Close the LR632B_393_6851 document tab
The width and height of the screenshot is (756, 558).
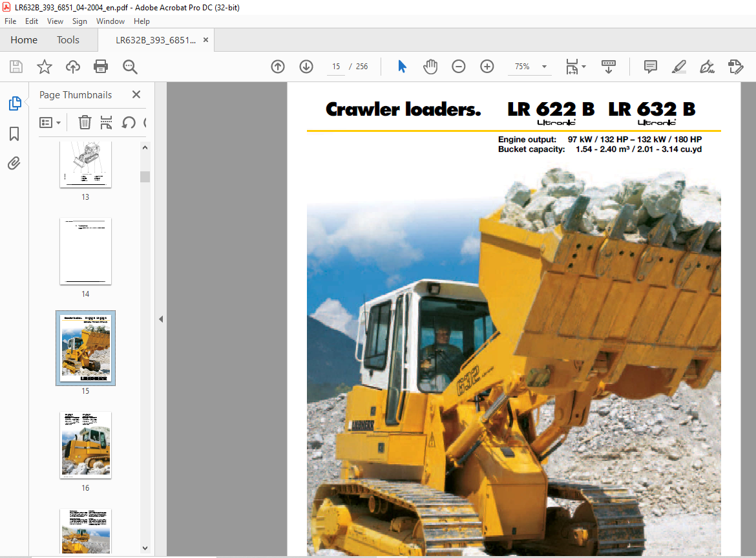point(206,40)
